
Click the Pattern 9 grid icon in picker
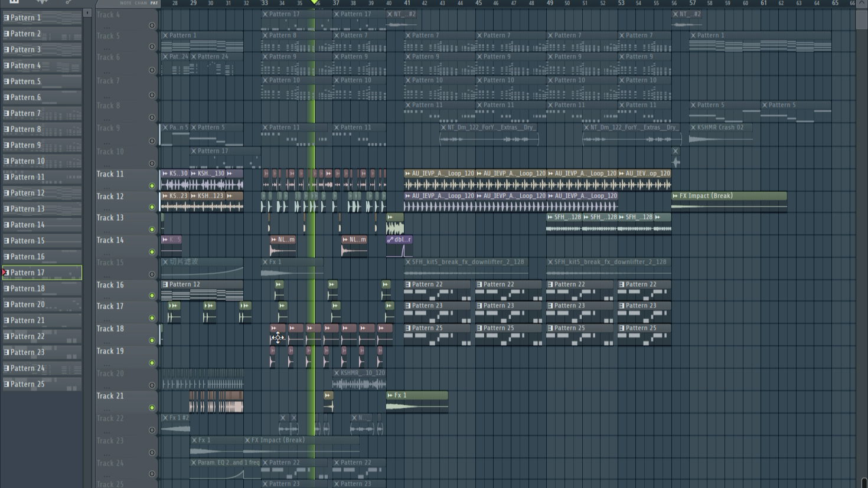point(6,145)
